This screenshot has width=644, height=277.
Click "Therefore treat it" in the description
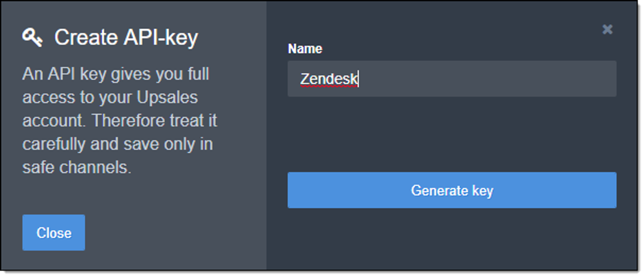[154, 120]
